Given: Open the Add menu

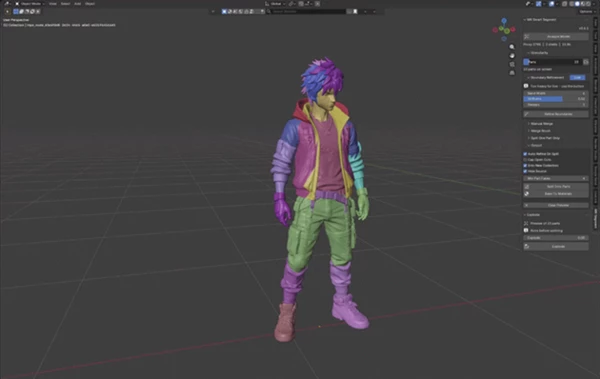Looking at the screenshot, I should click(77, 3).
